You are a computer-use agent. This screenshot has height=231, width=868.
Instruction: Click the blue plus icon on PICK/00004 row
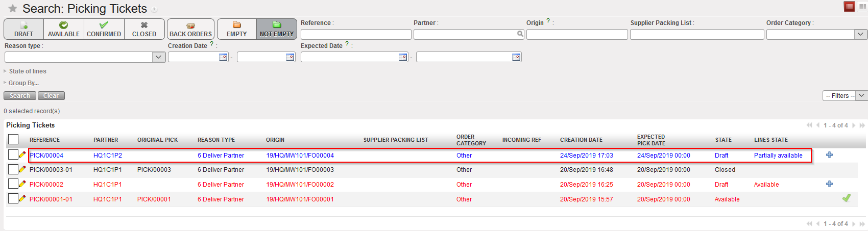coord(829,155)
